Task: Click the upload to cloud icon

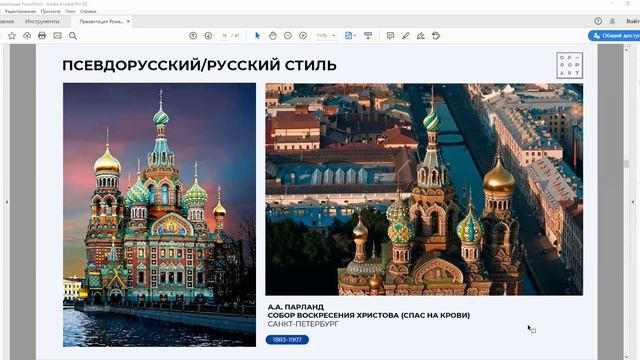Action: click(27, 36)
